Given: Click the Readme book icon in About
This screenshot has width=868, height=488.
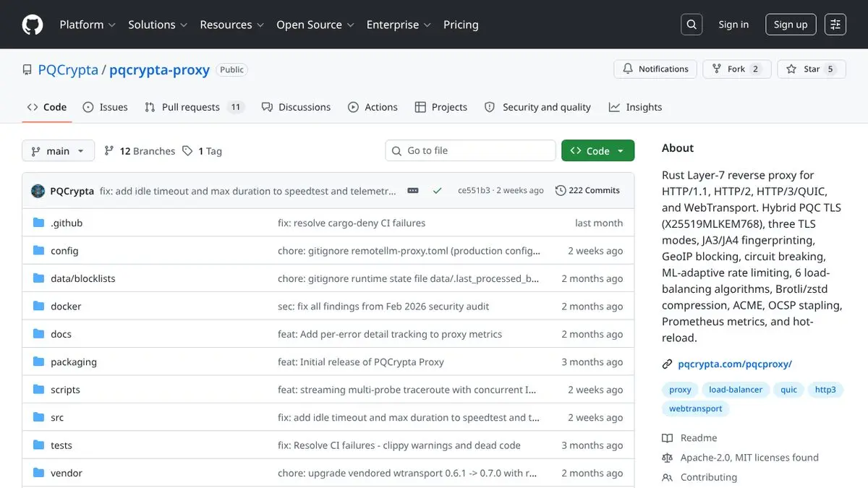Looking at the screenshot, I should (x=666, y=437).
